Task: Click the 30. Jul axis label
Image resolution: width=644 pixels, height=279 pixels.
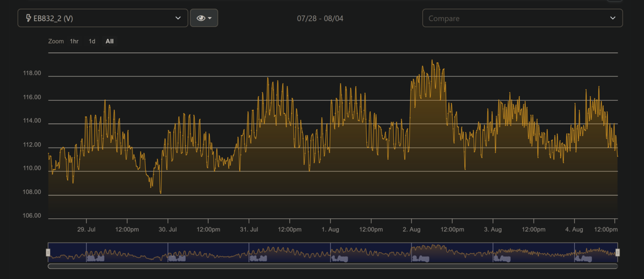Action: pyautogui.click(x=167, y=230)
